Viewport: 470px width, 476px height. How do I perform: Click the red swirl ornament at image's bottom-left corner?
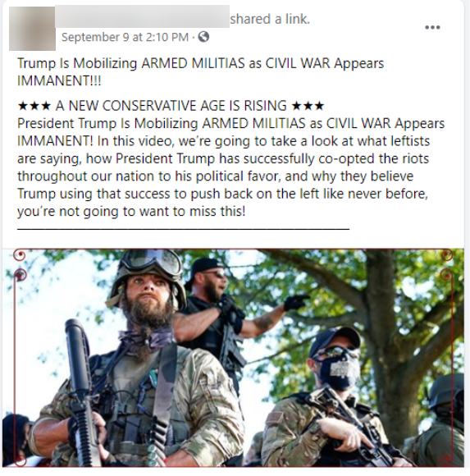point(20,460)
